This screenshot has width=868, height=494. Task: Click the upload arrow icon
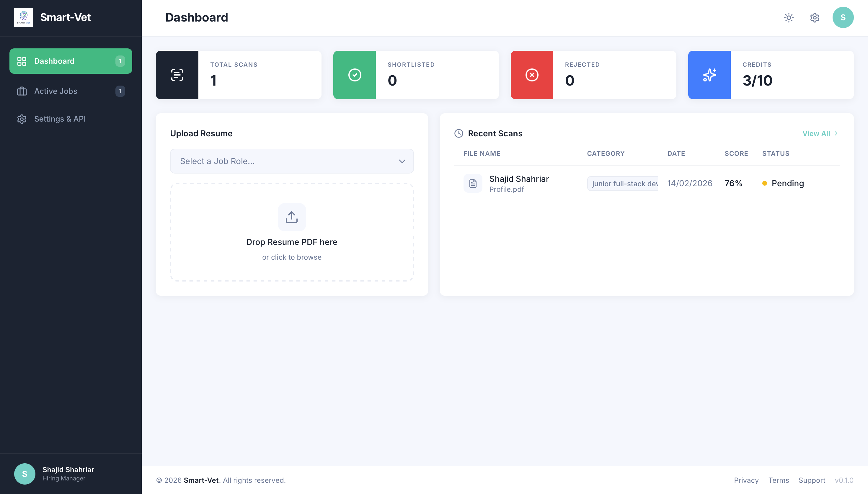click(x=291, y=217)
